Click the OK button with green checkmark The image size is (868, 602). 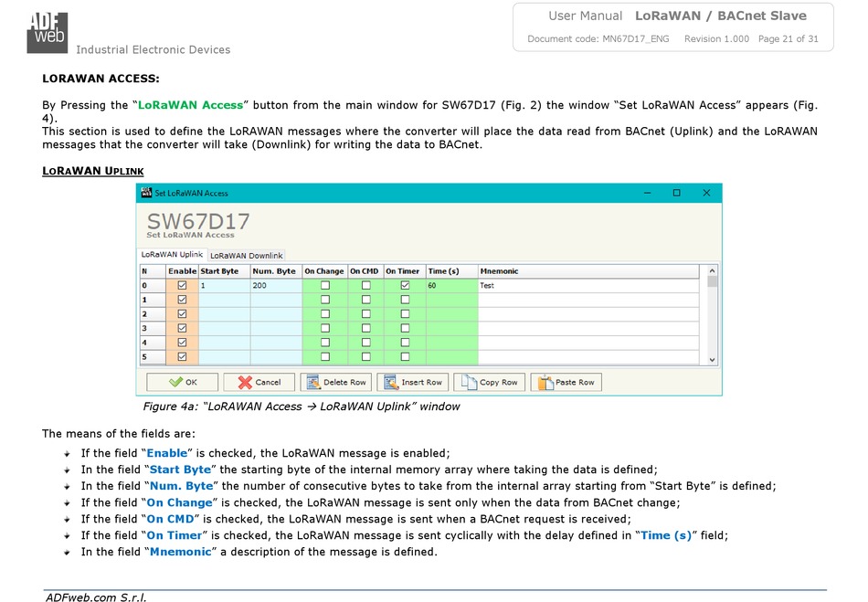click(x=183, y=382)
